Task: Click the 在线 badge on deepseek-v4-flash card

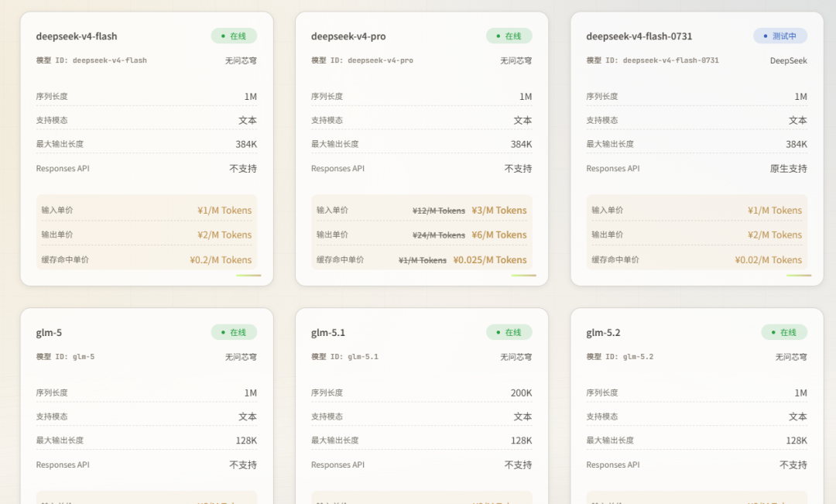Action: (x=234, y=36)
